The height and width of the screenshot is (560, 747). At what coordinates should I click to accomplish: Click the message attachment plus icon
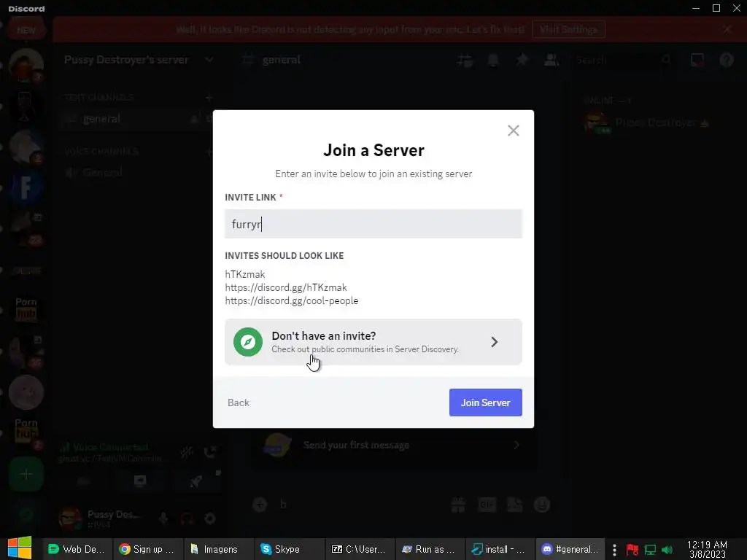pos(260,505)
